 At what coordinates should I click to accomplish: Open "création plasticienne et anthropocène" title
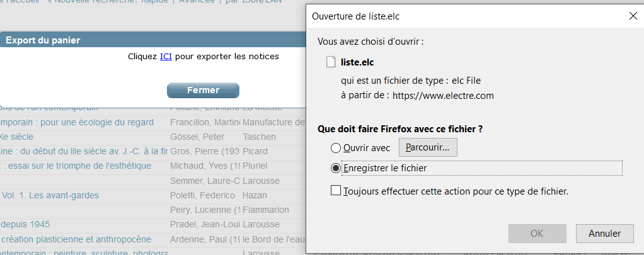(76, 239)
